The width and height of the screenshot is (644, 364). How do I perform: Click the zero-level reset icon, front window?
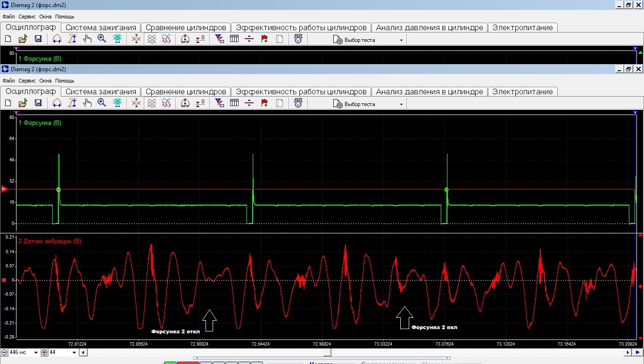coord(200,103)
